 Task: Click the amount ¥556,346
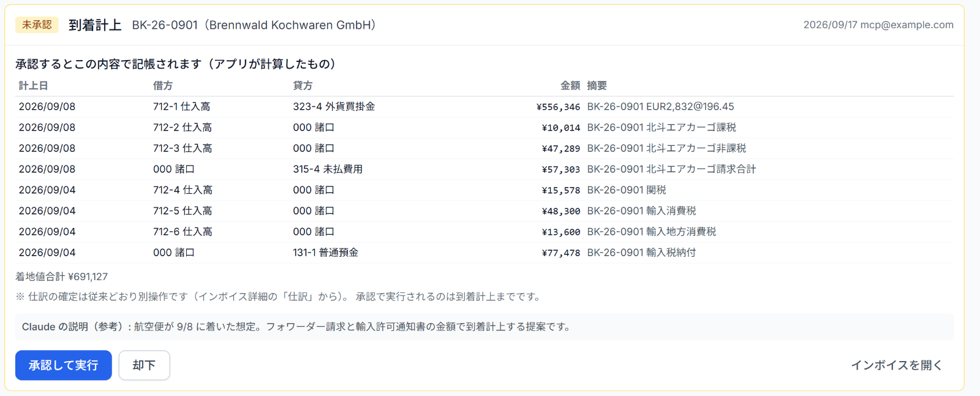tap(558, 107)
